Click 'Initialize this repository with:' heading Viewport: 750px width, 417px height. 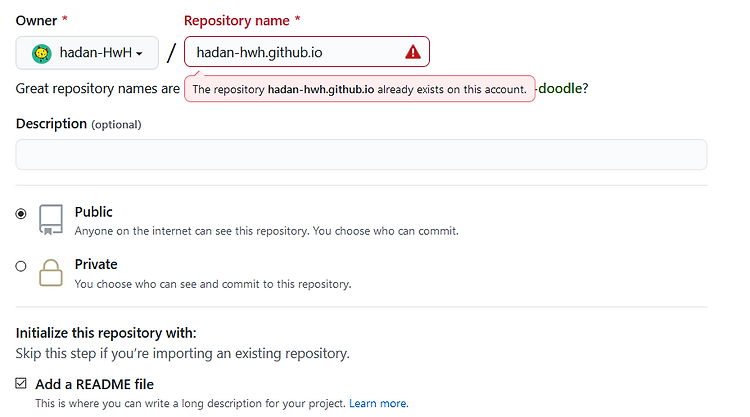106,333
